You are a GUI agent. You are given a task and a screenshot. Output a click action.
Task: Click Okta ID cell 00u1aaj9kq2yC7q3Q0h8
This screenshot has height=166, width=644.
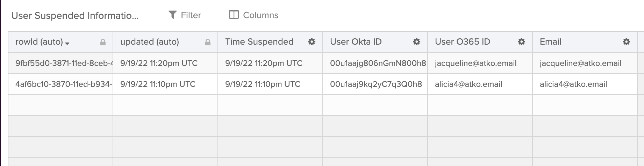point(375,84)
